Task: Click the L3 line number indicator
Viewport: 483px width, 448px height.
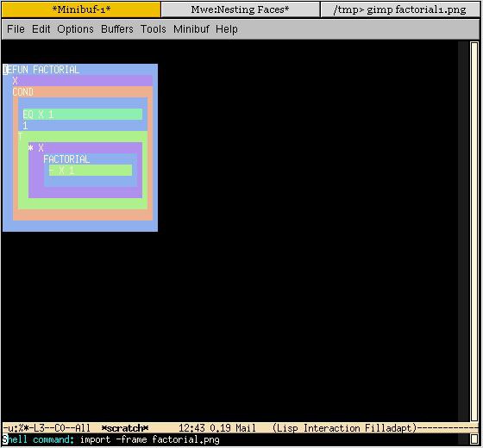Action: coord(39,428)
